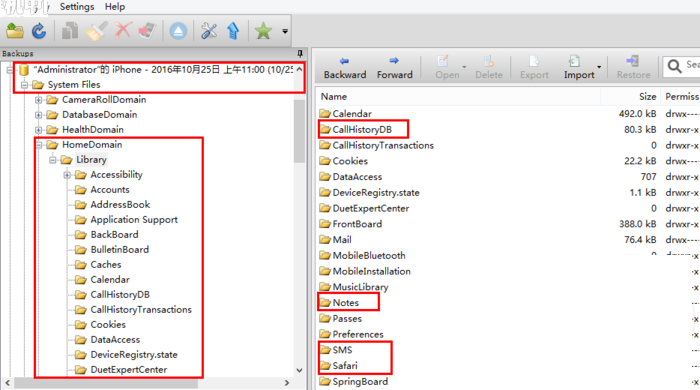Open the Import dropdown arrow
This screenshot has height=390, width=700.
point(599,67)
